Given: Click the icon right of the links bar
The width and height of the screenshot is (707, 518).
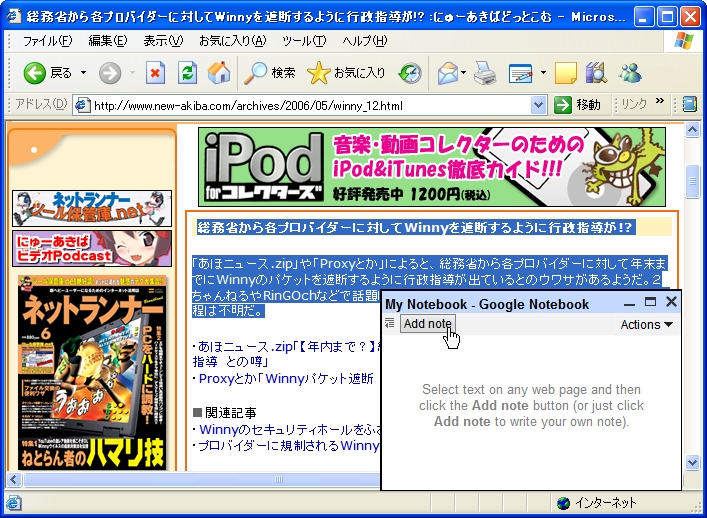Looking at the screenshot, I should click(689, 105).
